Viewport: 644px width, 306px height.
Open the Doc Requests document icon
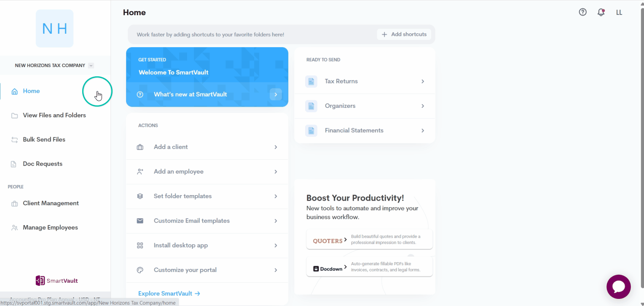coord(13,164)
